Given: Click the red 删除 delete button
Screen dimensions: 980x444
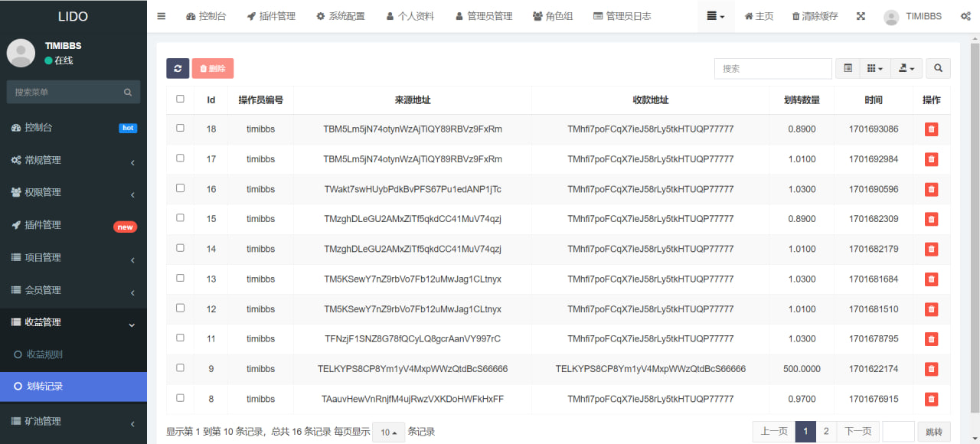Looking at the screenshot, I should (212, 68).
